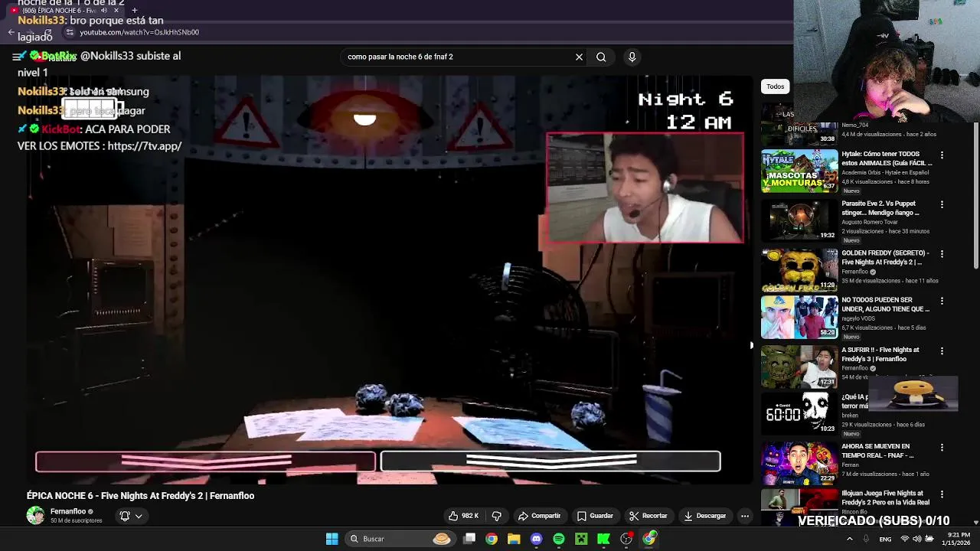980x551 pixels.
Task: Open the Fernanfloo channel name link
Action: (x=68, y=511)
